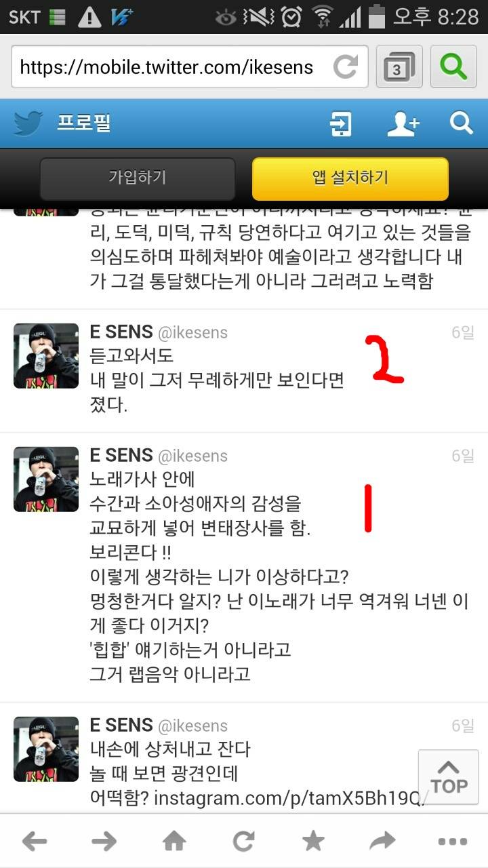Bookmark page with star icon
The width and height of the screenshot is (488, 868).
(x=312, y=842)
